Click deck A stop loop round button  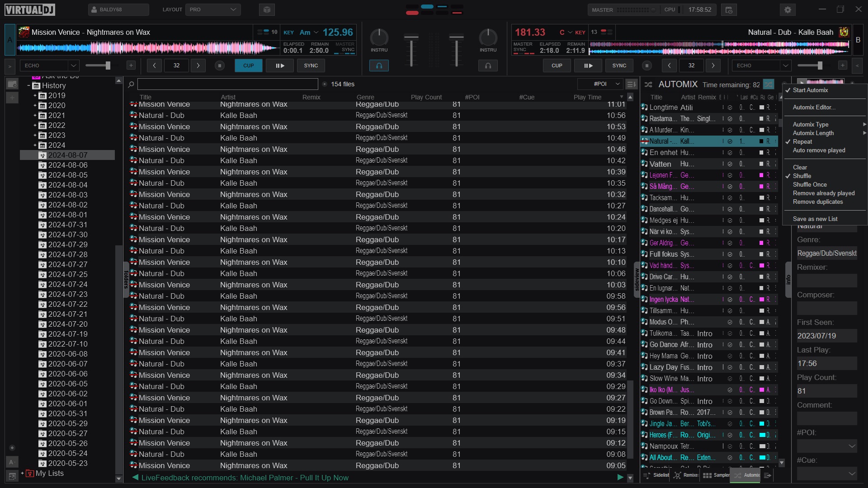(220, 66)
